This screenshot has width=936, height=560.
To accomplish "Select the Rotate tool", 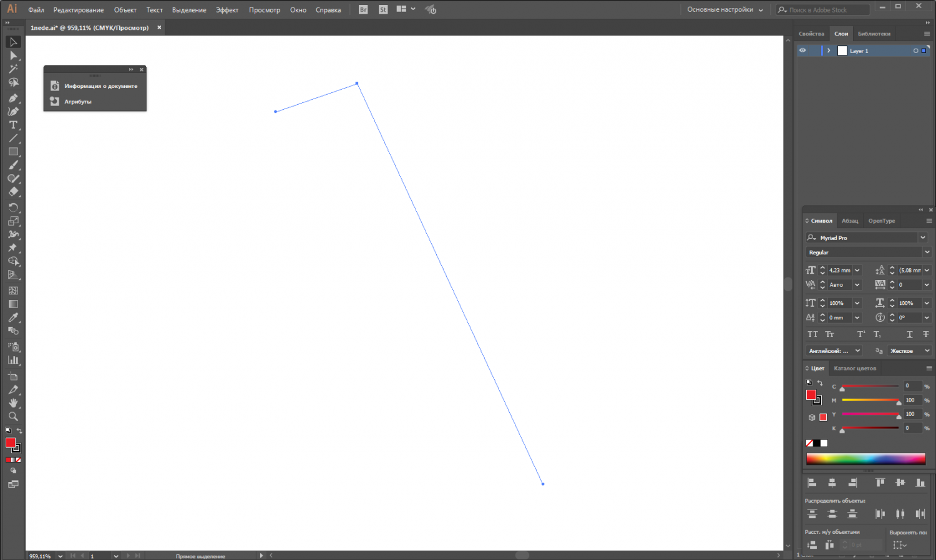I will tap(13, 208).
